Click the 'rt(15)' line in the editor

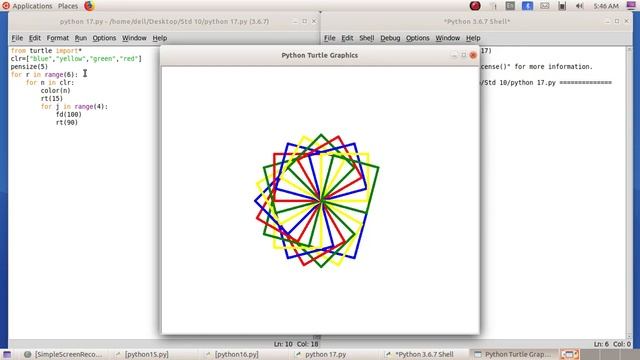tap(52, 98)
